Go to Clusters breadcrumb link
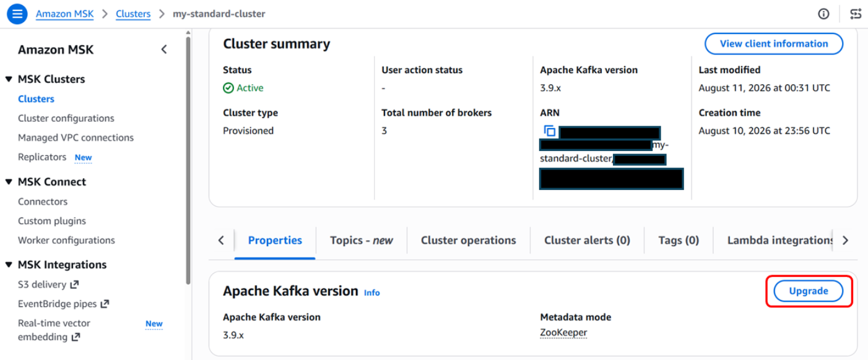The width and height of the screenshot is (868, 360). click(133, 14)
